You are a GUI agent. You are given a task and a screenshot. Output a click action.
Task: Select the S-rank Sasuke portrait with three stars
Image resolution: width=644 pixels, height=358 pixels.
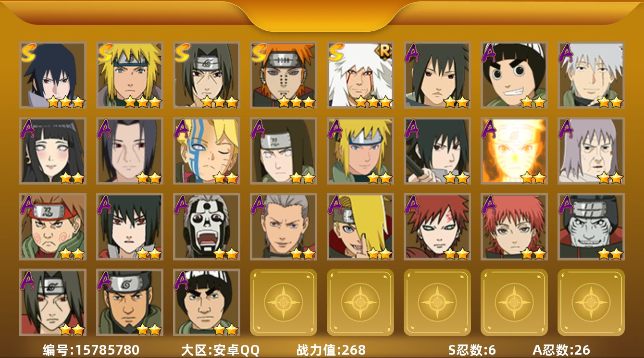53,75
